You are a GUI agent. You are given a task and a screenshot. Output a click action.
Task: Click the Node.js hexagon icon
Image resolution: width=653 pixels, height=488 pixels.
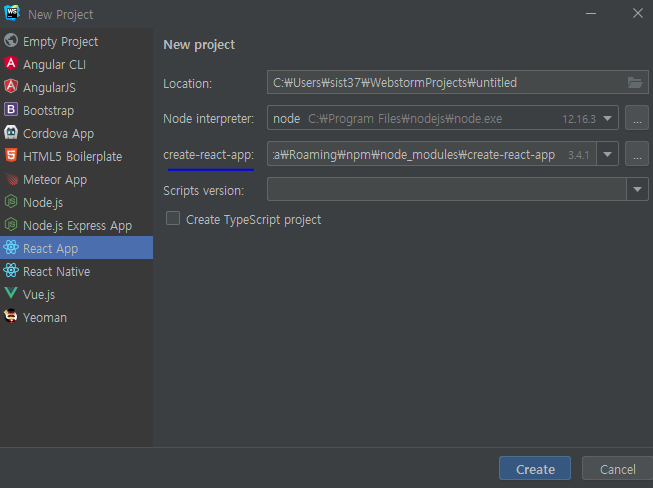click(x=11, y=202)
